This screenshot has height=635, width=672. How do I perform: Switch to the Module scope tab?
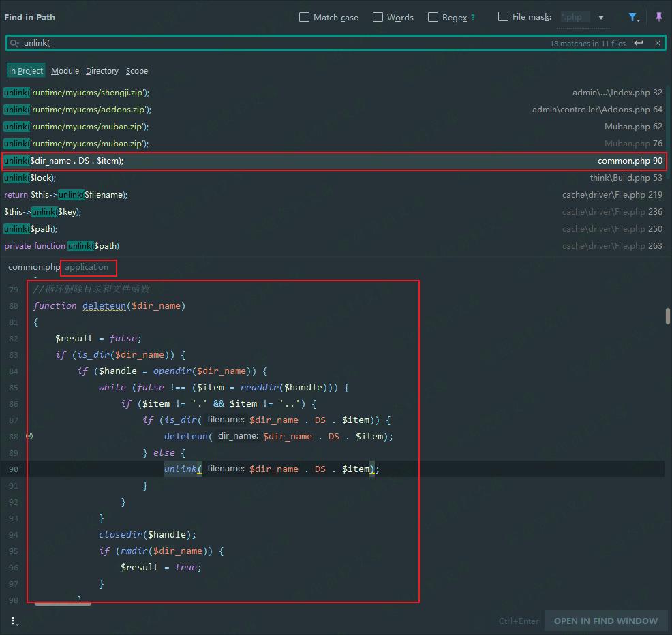coord(65,71)
